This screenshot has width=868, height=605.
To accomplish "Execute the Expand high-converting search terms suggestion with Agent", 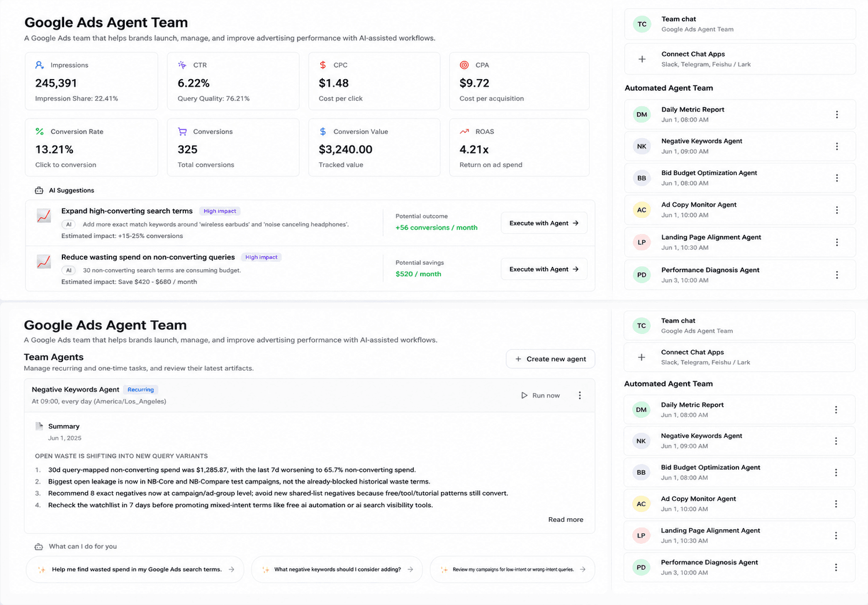I will [x=544, y=223].
